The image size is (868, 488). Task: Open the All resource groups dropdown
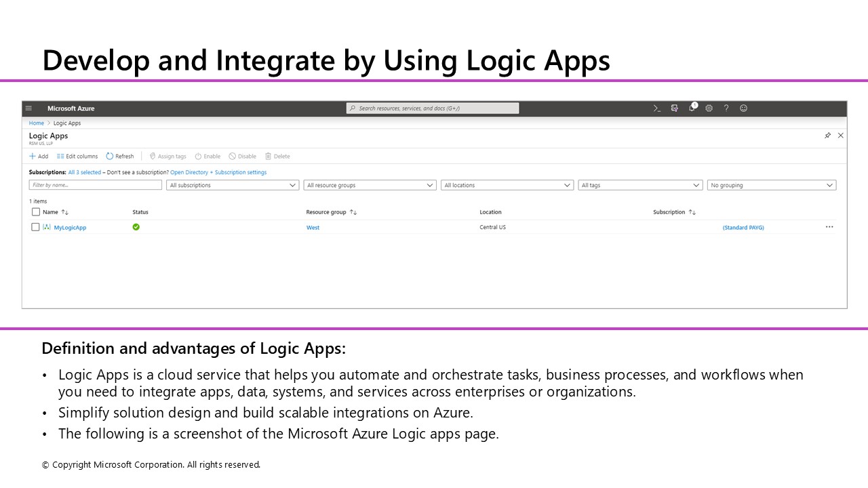coord(370,185)
